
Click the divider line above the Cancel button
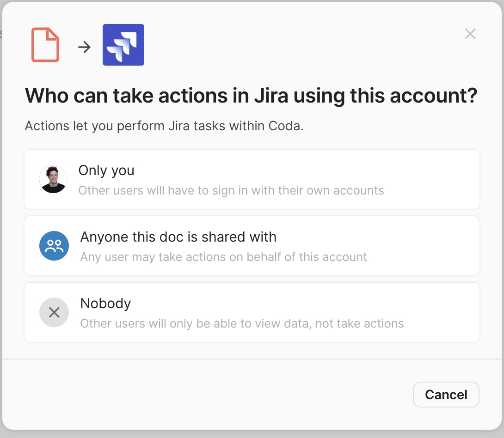(x=252, y=359)
